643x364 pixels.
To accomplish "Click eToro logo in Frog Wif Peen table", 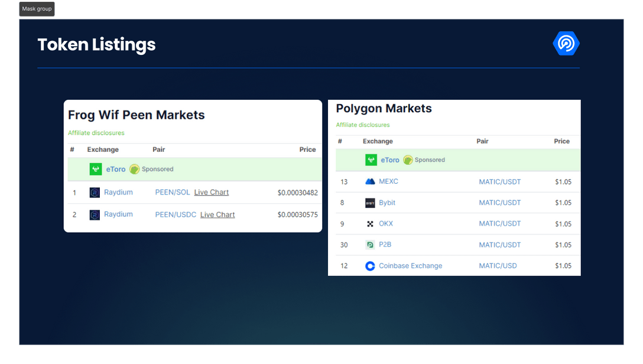I will click(96, 169).
